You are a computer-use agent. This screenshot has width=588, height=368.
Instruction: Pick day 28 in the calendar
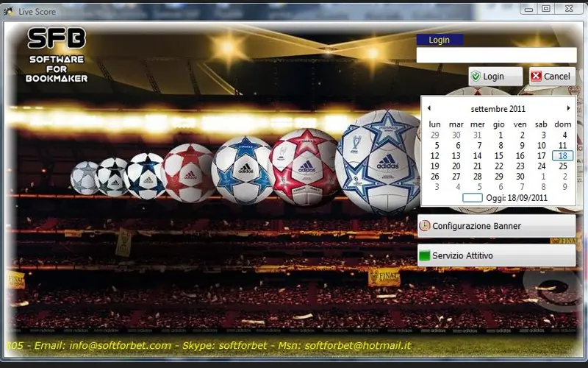[x=477, y=177]
